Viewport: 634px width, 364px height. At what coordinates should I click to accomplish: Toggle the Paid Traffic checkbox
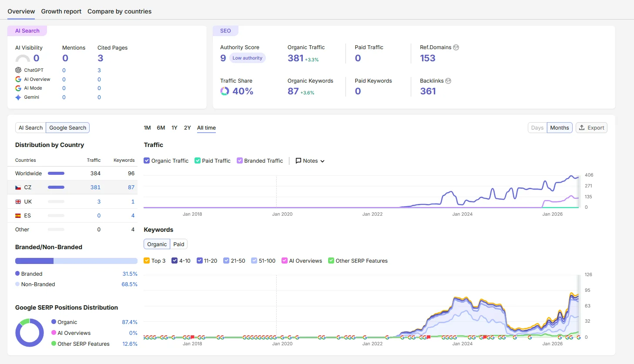point(198,160)
